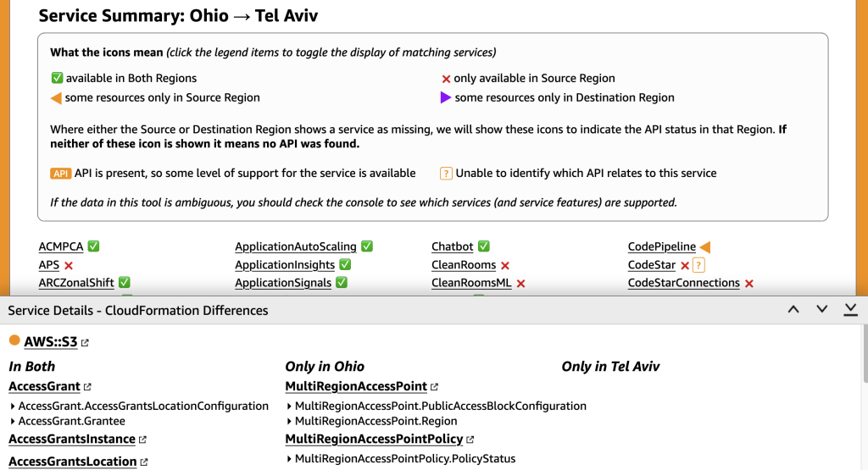This screenshot has width=868, height=470.
Task: Click green check beside ApplicationInsights
Action: (x=345, y=264)
